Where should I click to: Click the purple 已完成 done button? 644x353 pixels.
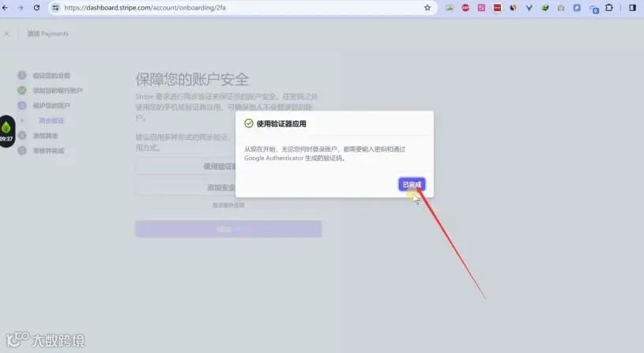tap(412, 185)
